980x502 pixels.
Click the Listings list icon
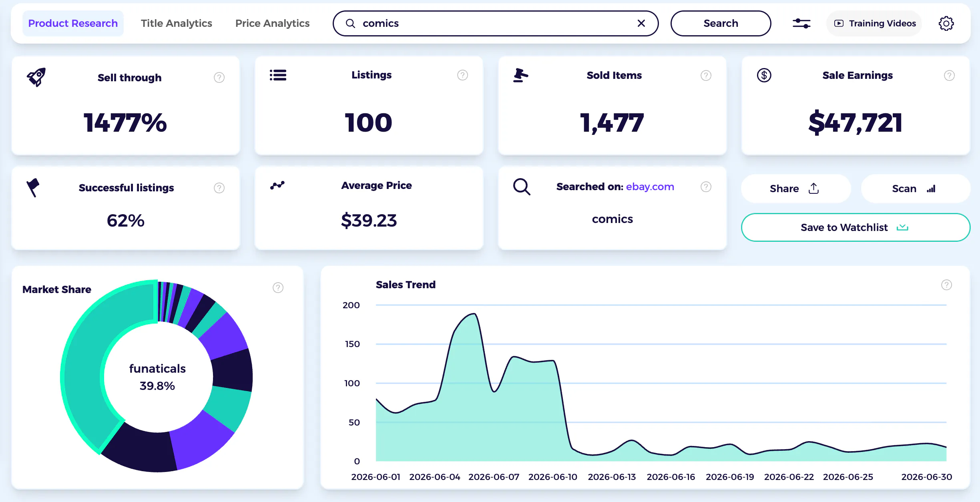click(x=278, y=75)
